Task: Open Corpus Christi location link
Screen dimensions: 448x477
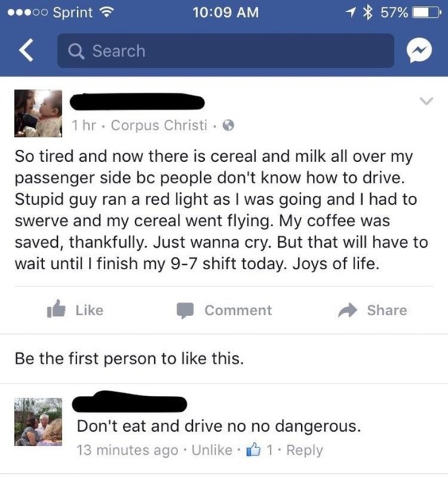Action: point(159,125)
